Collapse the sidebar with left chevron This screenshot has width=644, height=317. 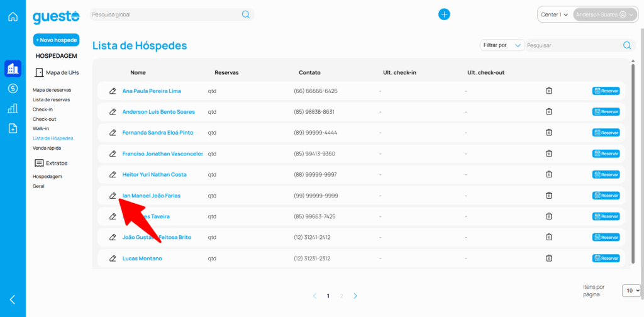tap(13, 299)
